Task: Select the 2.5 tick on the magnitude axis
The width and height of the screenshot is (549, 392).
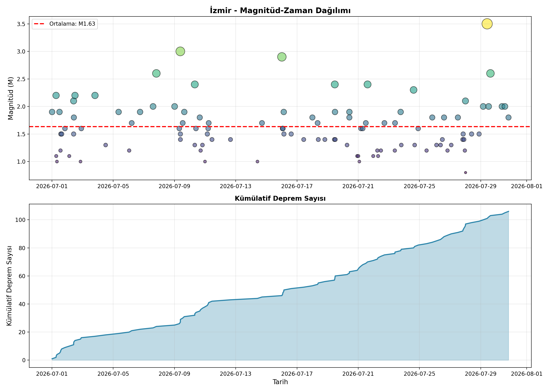Action: 21,79
